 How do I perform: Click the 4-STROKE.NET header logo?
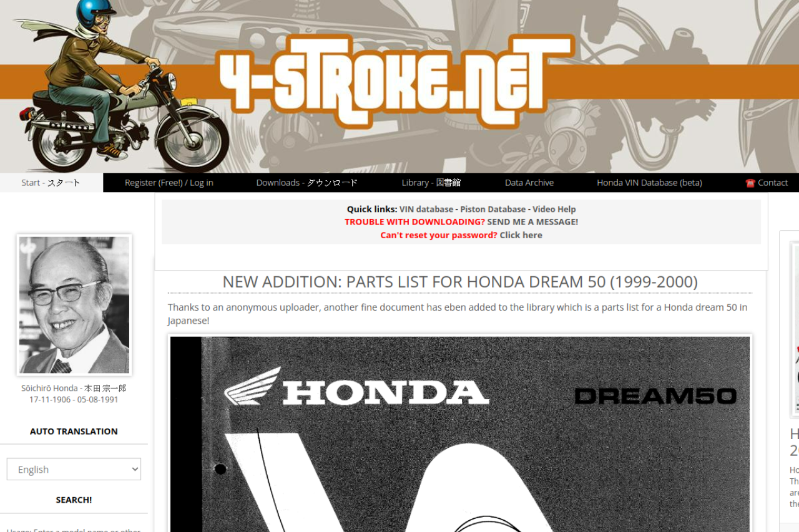(395, 81)
